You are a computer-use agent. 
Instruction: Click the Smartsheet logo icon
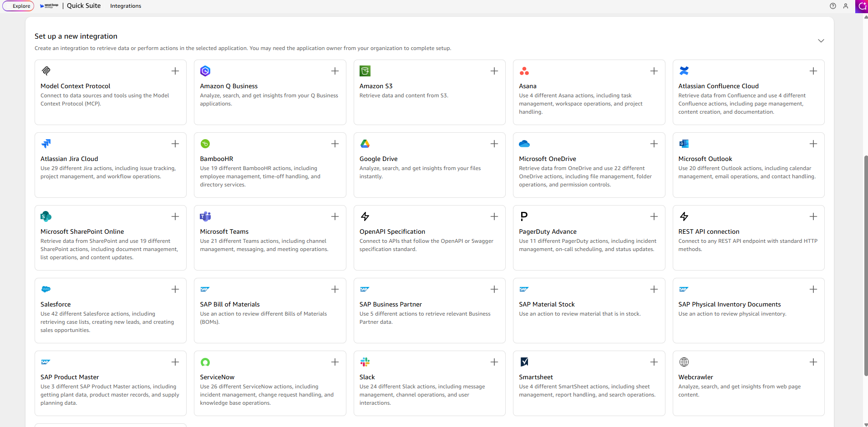pos(524,362)
